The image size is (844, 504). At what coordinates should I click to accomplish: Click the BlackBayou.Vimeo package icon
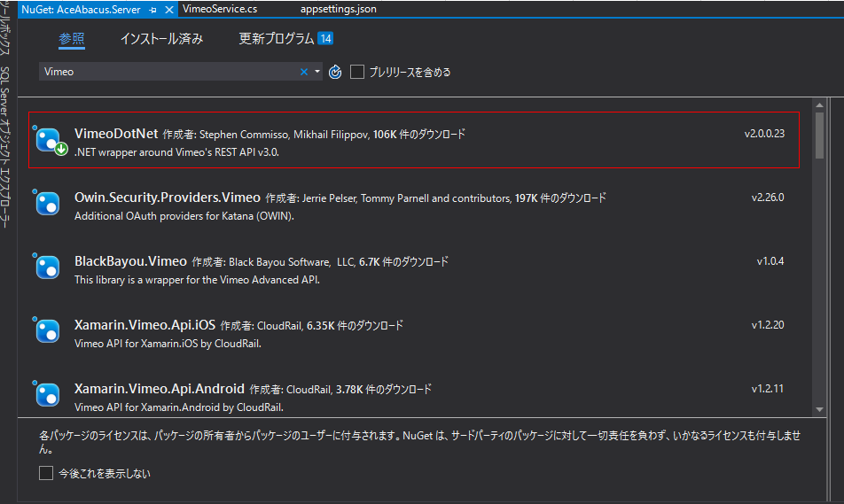[x=47, y=267]
